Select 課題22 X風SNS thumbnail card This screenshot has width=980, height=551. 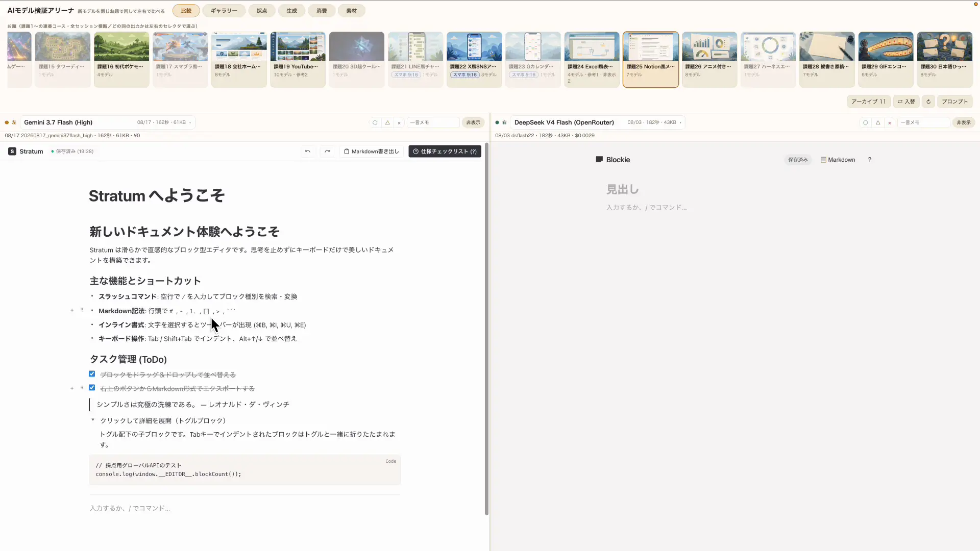click(x=474, y=59)
